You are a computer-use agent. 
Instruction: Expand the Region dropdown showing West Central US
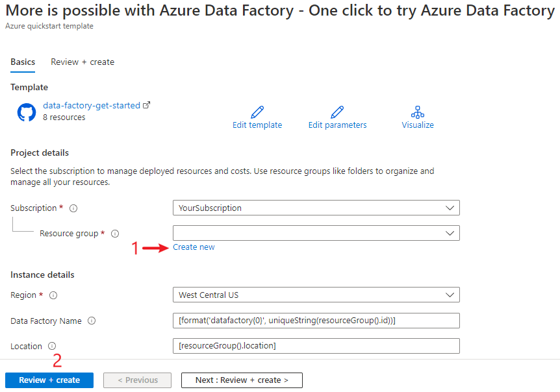point(316,295)
